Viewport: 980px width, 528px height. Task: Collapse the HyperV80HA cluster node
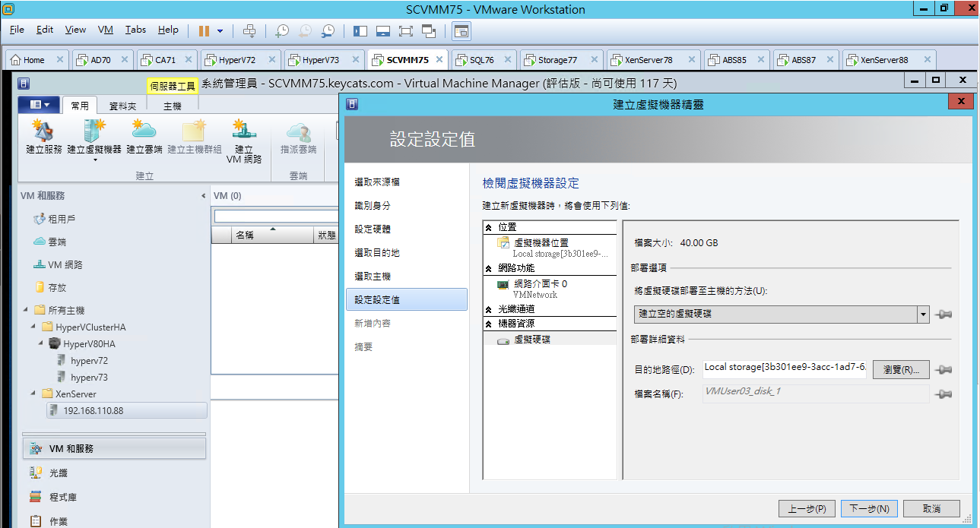coord(42,343)
